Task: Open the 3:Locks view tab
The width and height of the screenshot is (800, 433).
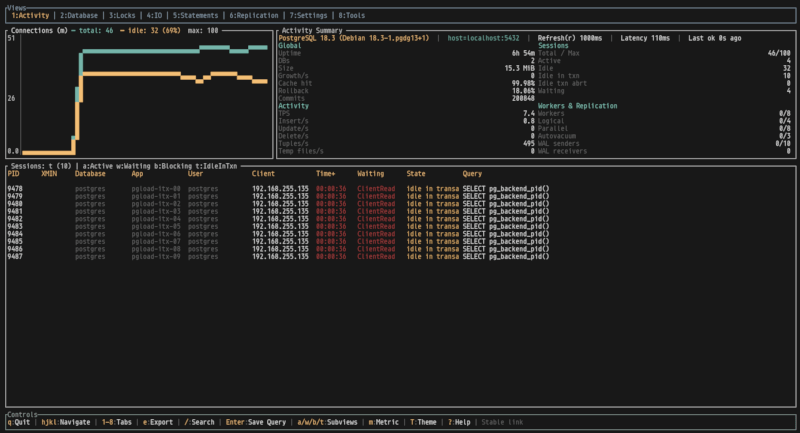Action: 127,16
